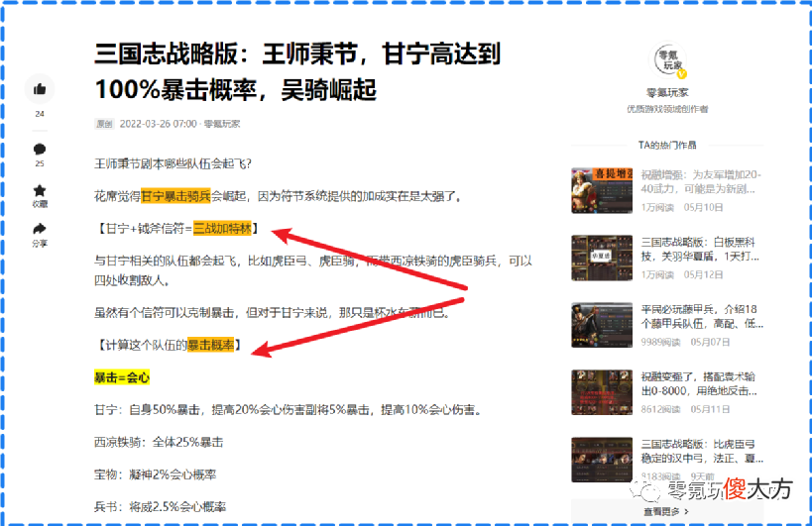Open the 白板黑科技 article thumbnail
The image size is (812, 526).
pos(602,258)
